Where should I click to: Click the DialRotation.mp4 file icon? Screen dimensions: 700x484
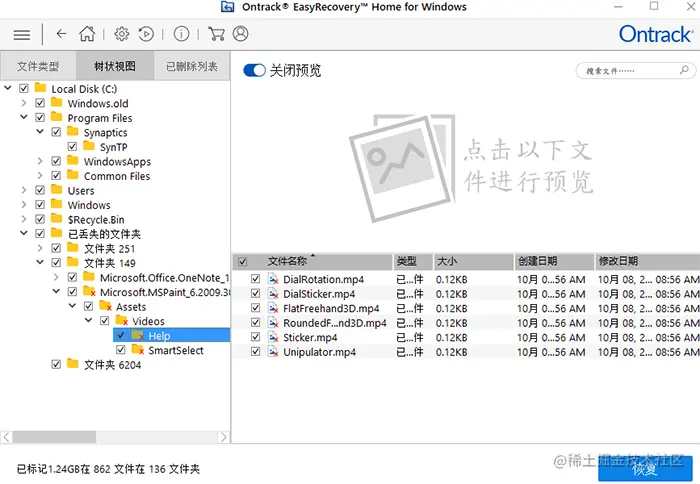[273, 279]
